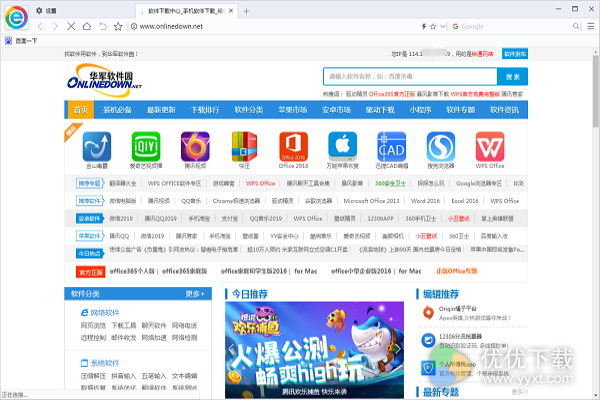This screenshot has width=600, height=400.
Task: Open the browser hamburger menu
Action: click(x=591, y=26)
